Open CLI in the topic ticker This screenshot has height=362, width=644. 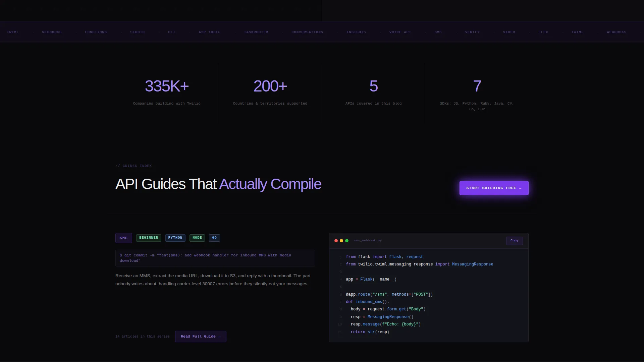coord(172,32)
